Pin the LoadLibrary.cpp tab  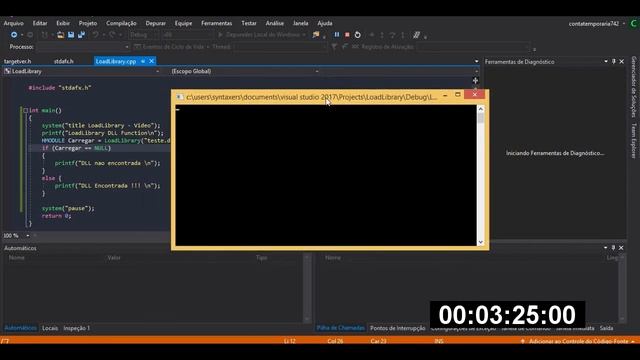coord(143,61)
